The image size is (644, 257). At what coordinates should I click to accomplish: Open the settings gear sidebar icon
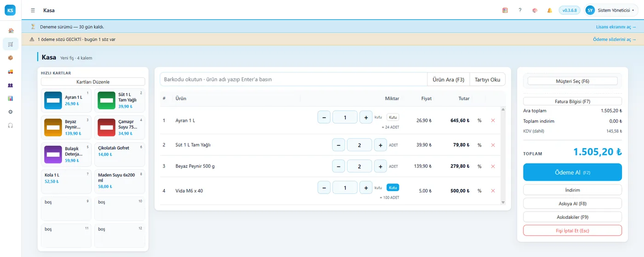(x=11, y=112)
